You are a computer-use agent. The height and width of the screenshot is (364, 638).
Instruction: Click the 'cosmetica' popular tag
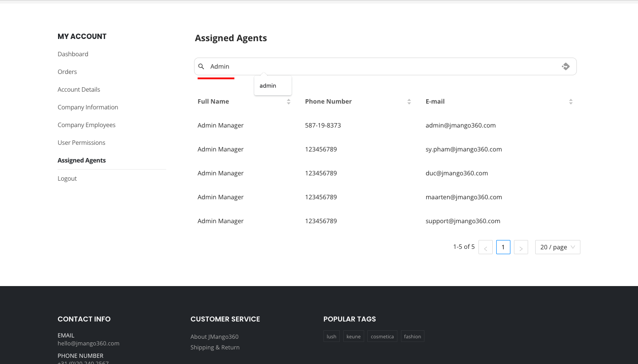pos(382,337)
